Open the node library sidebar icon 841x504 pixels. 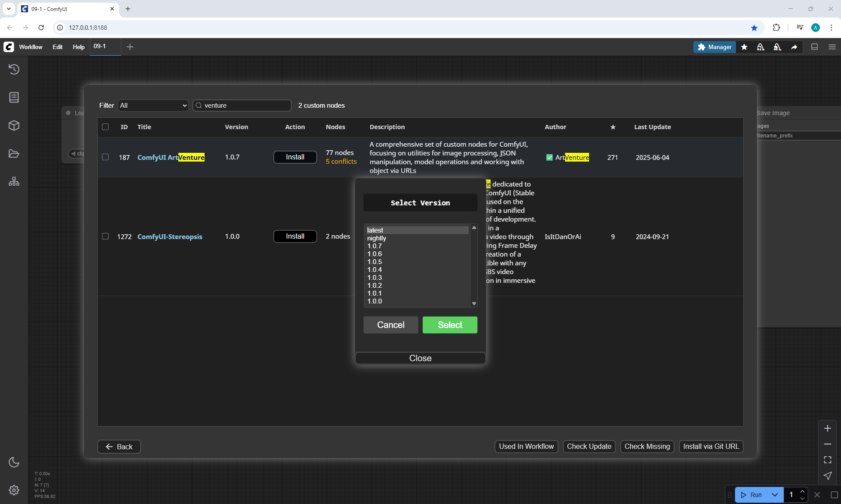click(x=14, y=97)
